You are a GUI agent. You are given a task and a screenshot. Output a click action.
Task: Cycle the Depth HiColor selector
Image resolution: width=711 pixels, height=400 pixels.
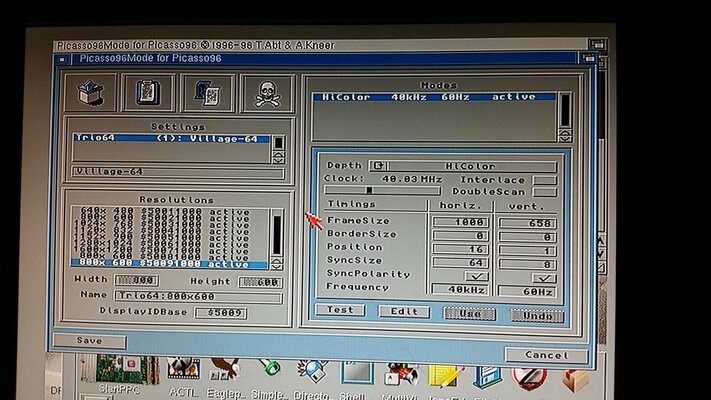pos(378,166)
